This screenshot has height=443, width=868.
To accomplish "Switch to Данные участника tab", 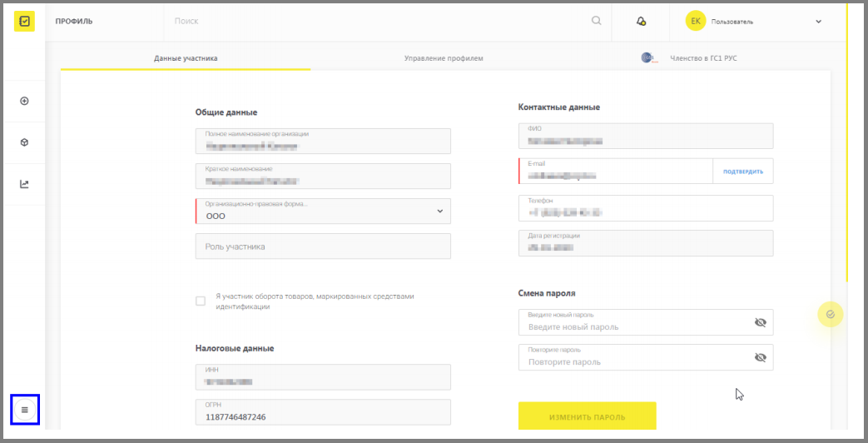I will click(x=186, y=58).
